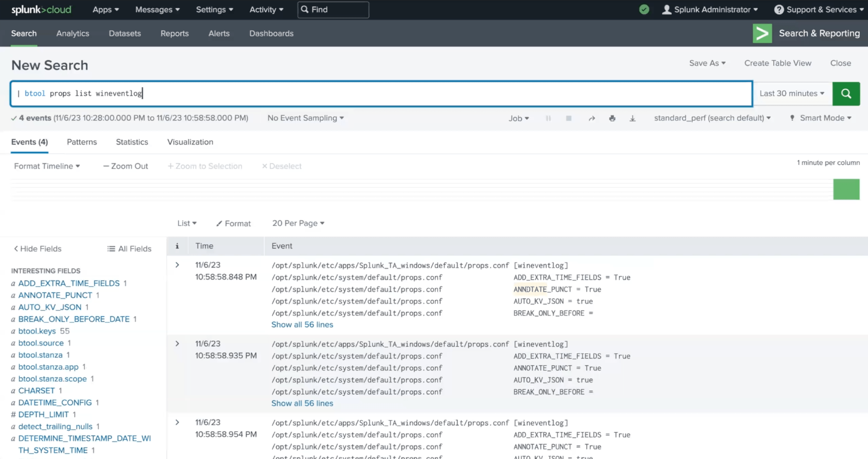Export the search results
The width and height of the screenshot is (868, 459).
coord(633,118)
